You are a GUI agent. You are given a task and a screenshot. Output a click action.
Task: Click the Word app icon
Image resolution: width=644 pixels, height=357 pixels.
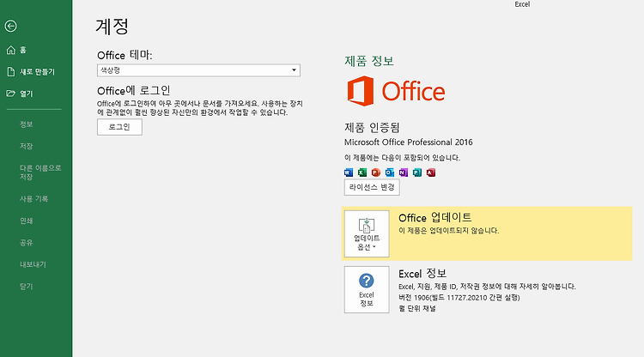[349, 172]
